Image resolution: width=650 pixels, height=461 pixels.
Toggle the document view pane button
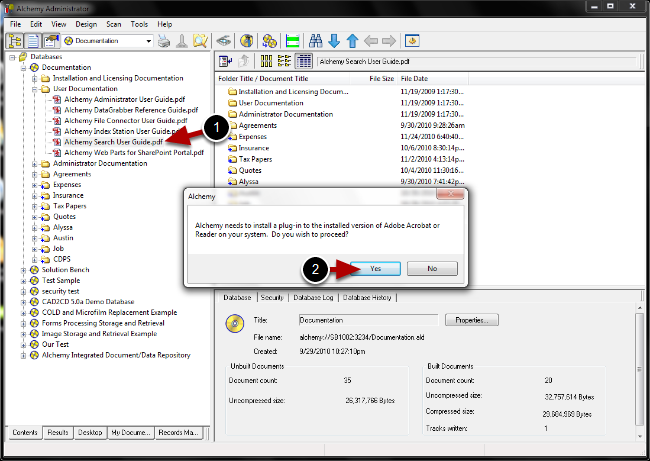click(33, 41)
